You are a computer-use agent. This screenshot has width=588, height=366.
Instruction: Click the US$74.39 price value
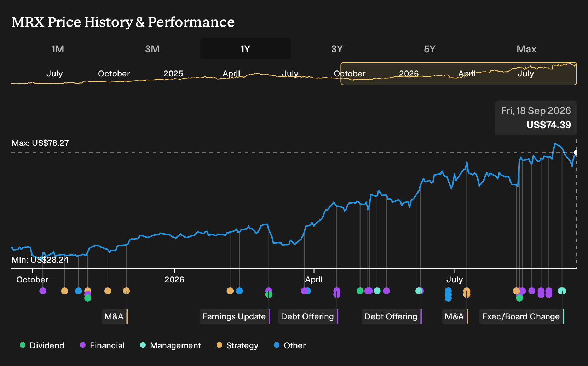click(548, 125)
